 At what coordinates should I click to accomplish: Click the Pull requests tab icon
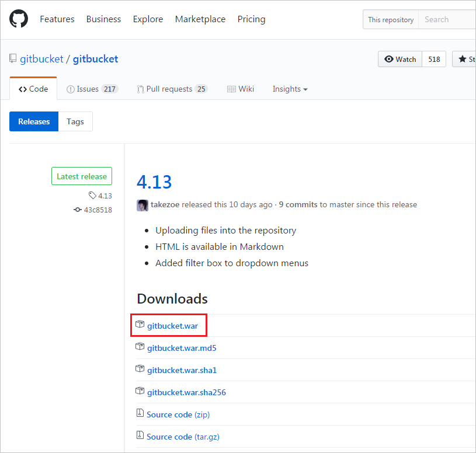pyautogui.click(x=140, y=89)
